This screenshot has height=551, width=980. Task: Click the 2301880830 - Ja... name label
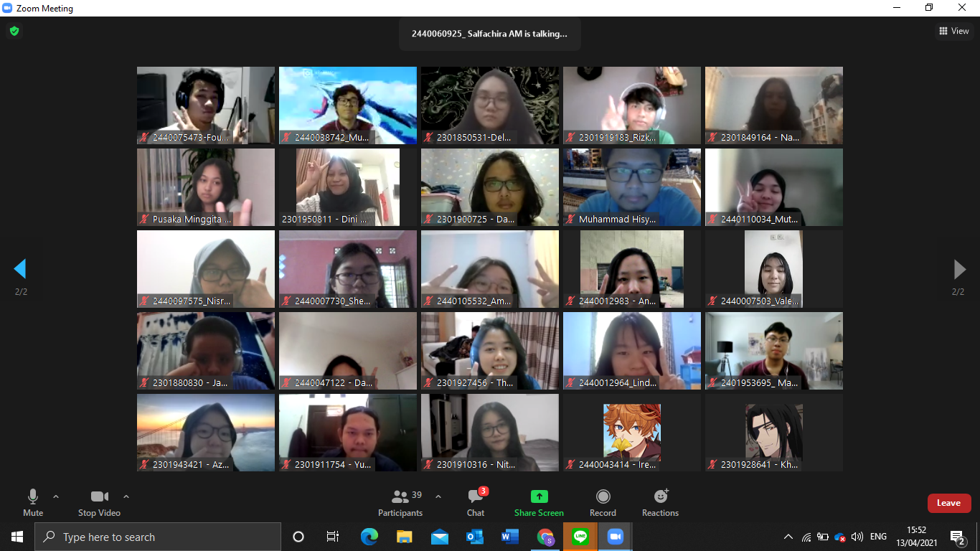[x=184, y=383]
